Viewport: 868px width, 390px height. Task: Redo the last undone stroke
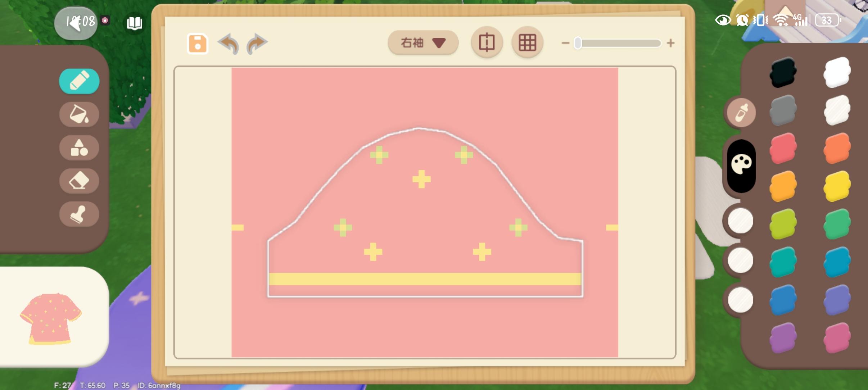pyautogui.click(x=257, y=44)
